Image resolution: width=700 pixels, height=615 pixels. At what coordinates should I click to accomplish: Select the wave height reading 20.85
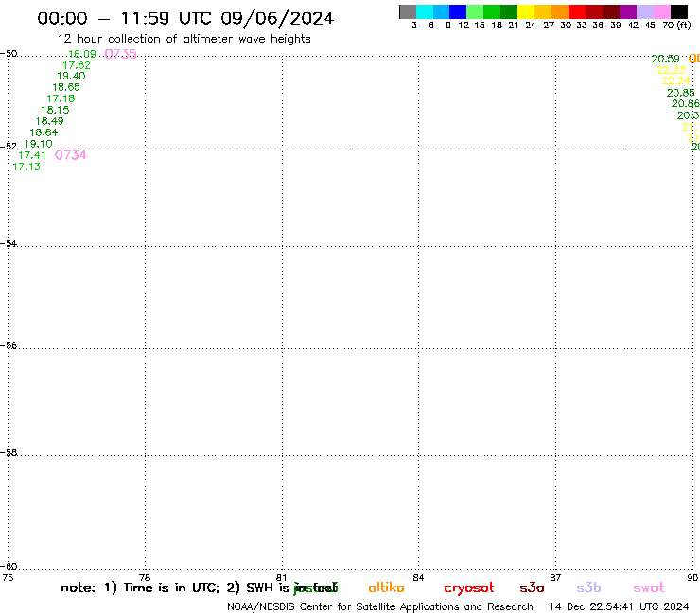coord(681,93)
